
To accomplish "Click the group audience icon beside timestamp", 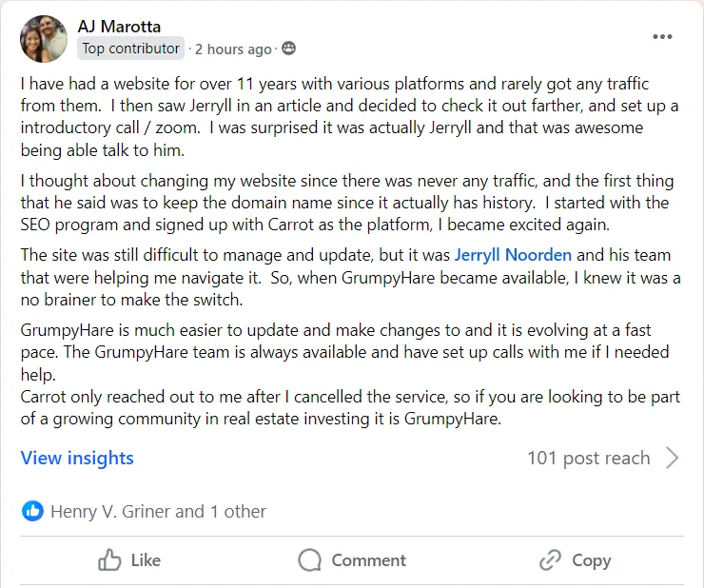I will (289, 49).
